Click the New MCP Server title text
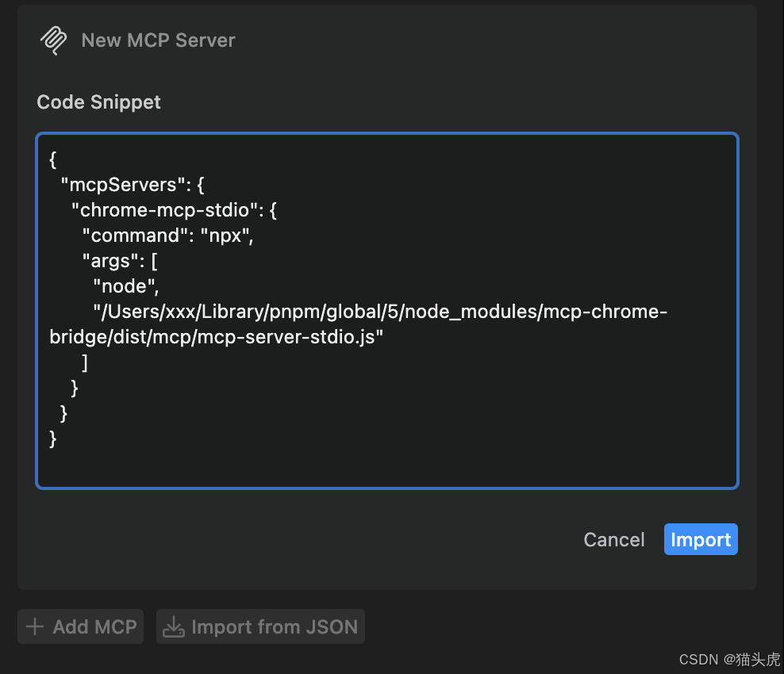Screen dimensions: 784x674 coord(158,40)
